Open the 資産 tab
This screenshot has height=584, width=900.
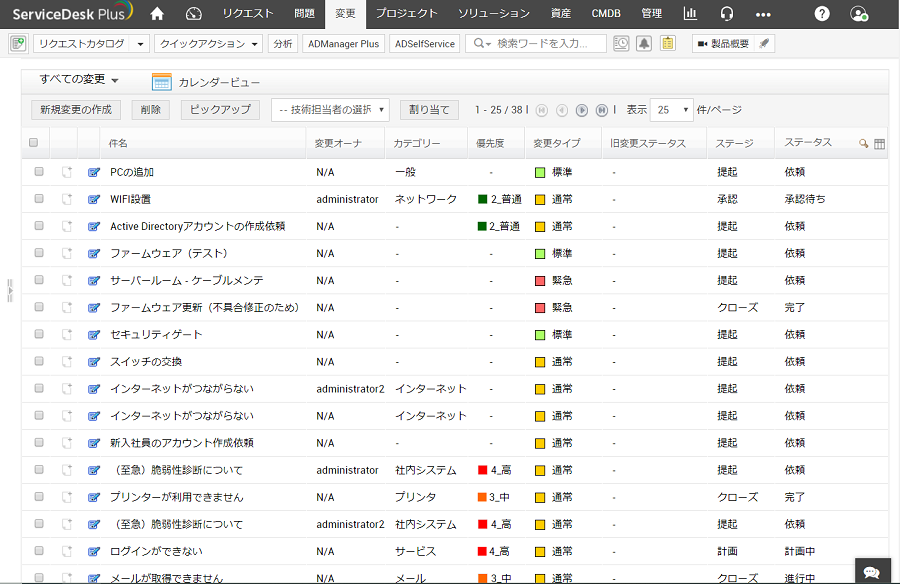tap(561, 14)
